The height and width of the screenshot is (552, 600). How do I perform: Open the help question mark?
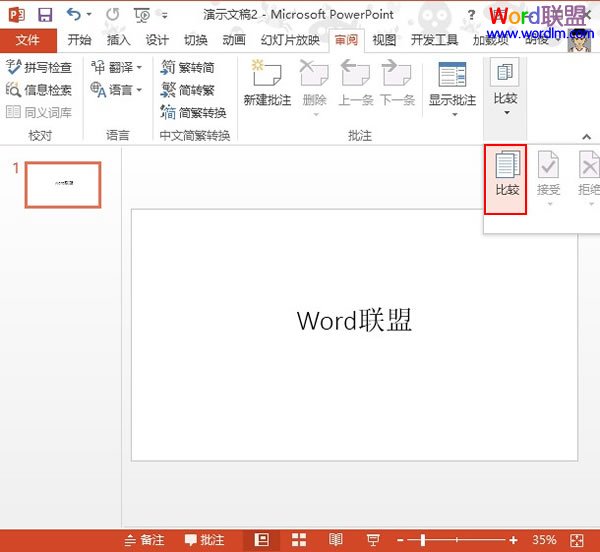pyautogui.click(x=471, y=15)
